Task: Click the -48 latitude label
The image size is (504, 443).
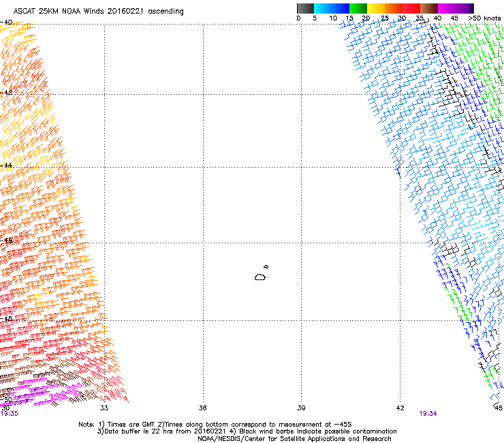Action: (x=6, y=318)
